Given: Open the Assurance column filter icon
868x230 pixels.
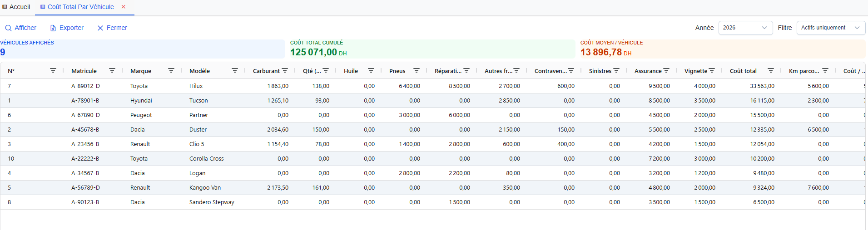Looking at the screenshot, I should 666,71.
